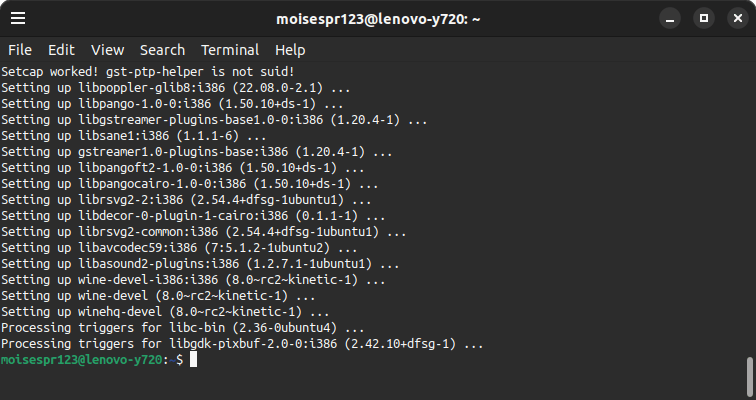
Task: Click the terminal cursor at the prompt
Action: 193,360
